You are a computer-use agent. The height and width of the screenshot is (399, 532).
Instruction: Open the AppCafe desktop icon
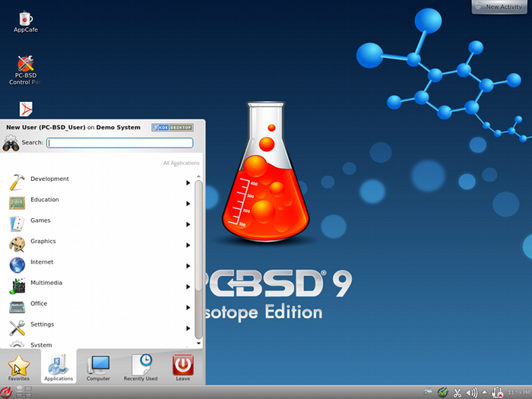(25, 22)
